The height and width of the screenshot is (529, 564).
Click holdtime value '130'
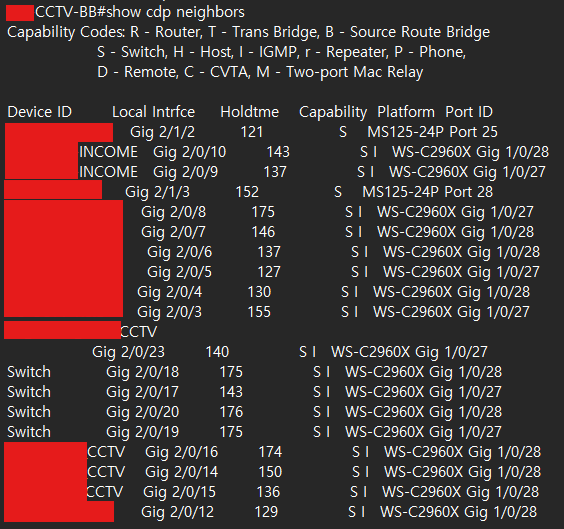(259, 292)
